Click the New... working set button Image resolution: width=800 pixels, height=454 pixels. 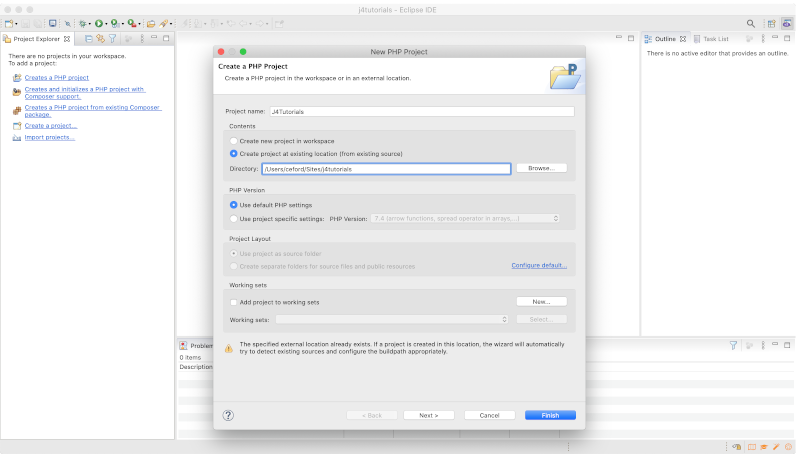pyautogui.click(x=541, y=302)
